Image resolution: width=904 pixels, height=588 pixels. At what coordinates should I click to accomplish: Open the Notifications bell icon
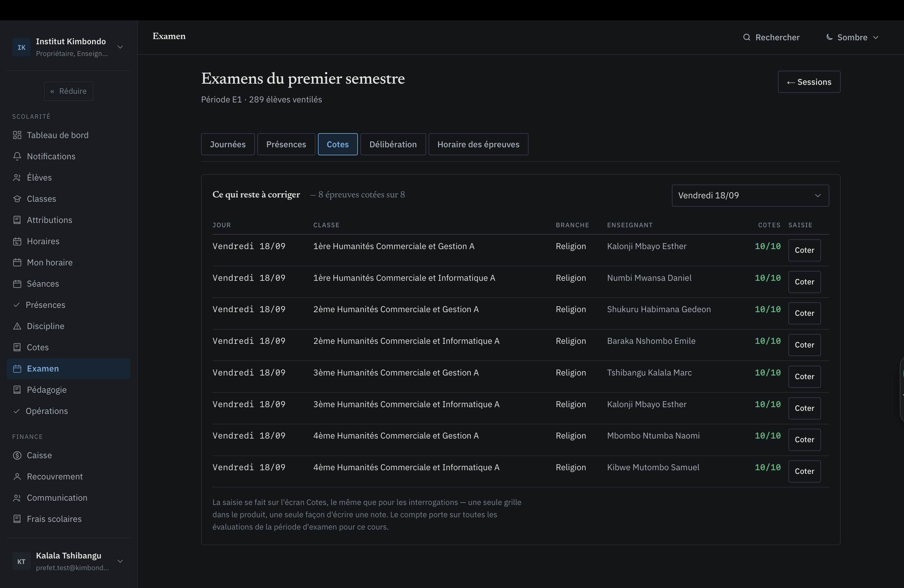pyautogui.click(x=17, y=157)
